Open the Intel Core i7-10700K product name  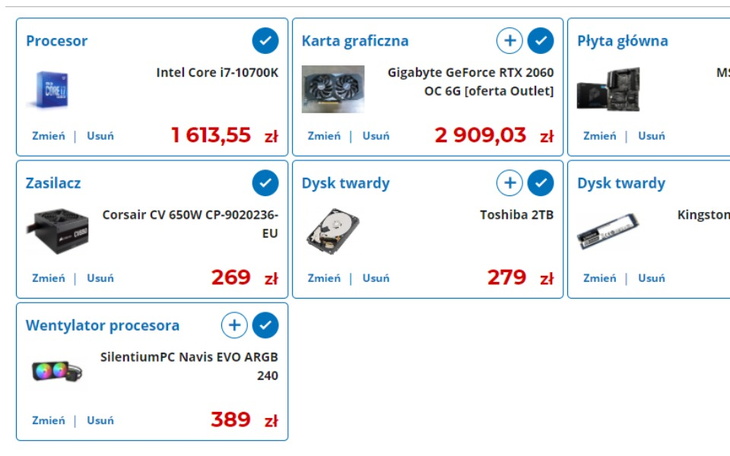coord(217,72)
